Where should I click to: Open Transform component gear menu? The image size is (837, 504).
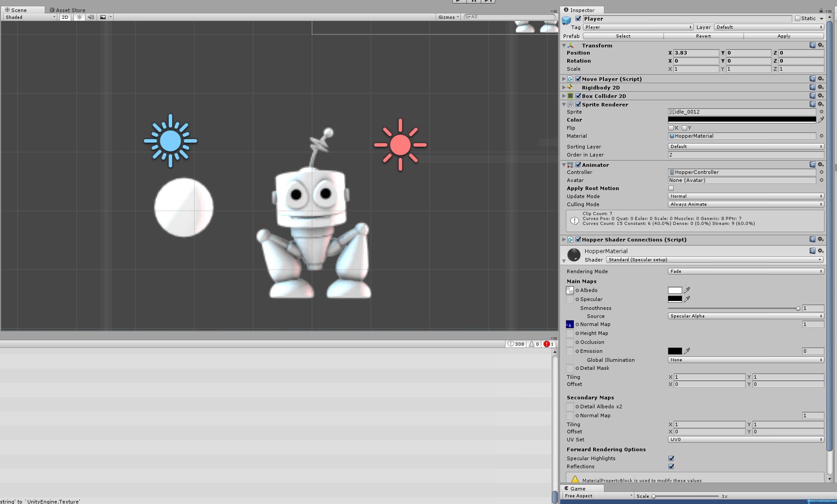pos(820,45)
